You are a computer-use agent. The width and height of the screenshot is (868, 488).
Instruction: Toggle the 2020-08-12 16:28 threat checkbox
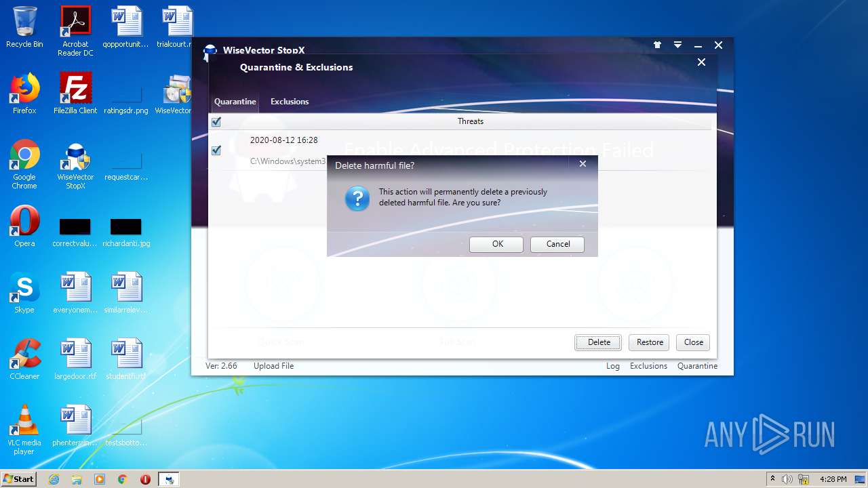216,150
